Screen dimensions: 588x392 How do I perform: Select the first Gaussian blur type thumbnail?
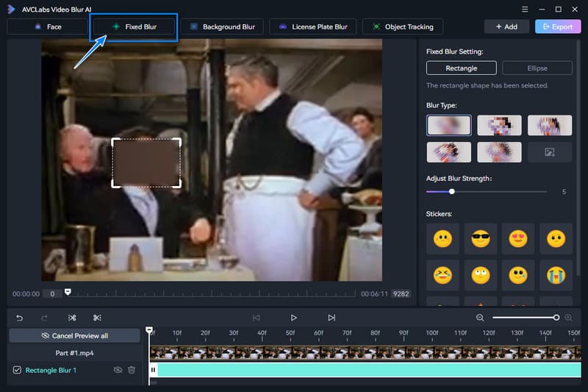tap(448, 125)
